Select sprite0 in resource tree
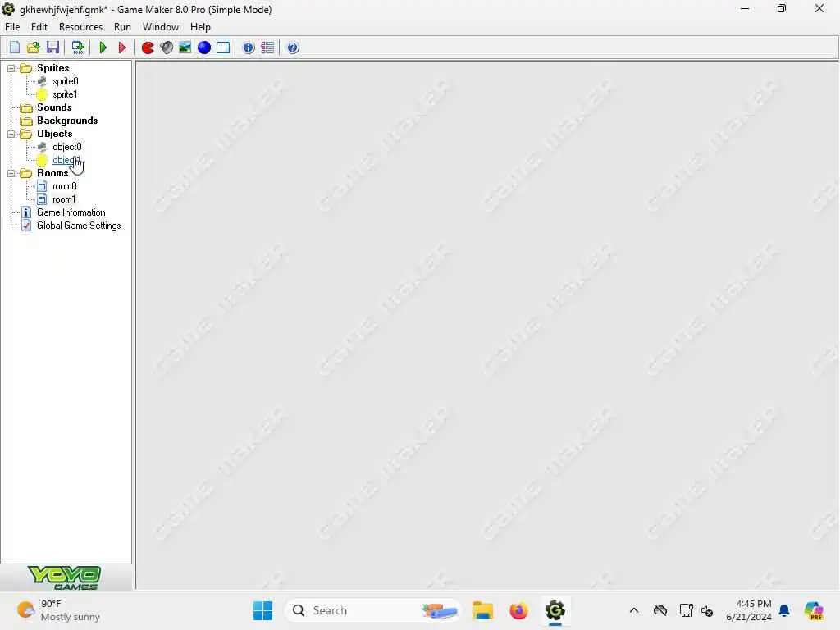The height and width of the screenshot is (630, 840). point(66,81)
